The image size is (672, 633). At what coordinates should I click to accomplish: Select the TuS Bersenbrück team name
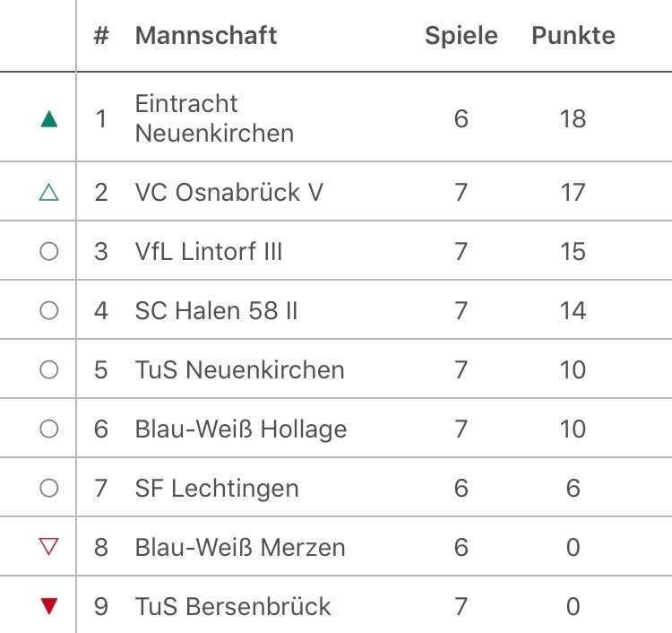point(233,606)
